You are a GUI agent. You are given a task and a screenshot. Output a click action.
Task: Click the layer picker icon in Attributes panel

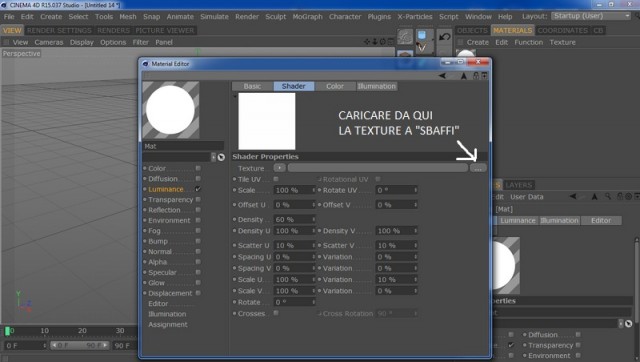629,324
